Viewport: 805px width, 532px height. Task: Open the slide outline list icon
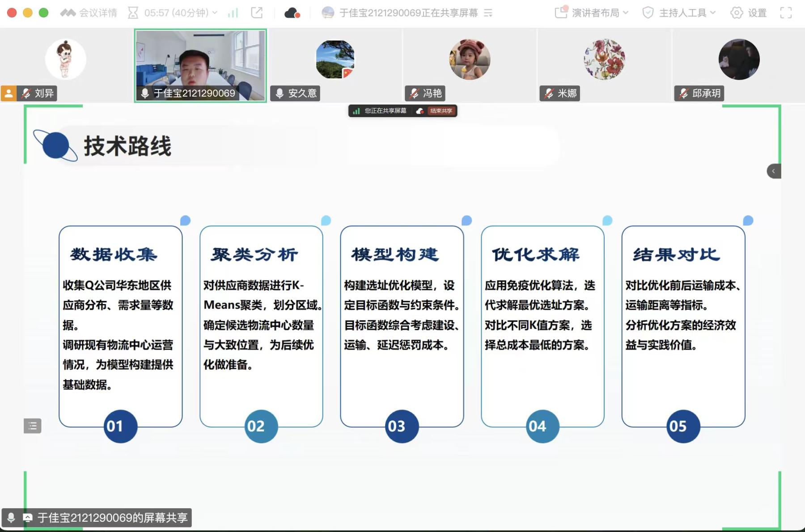(x=32, y=426)
